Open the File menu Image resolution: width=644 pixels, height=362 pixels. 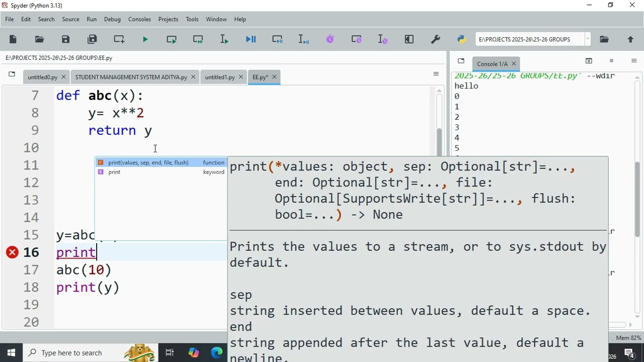(x=10, y=19)
